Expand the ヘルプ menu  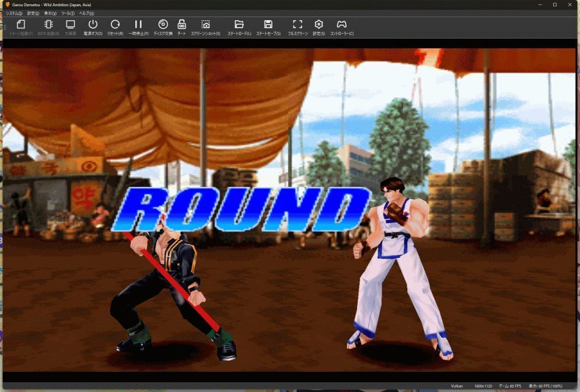click(x=86, y=13)
